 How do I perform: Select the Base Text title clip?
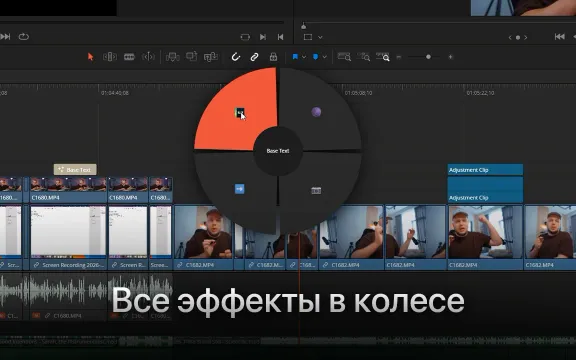point(75,170)
